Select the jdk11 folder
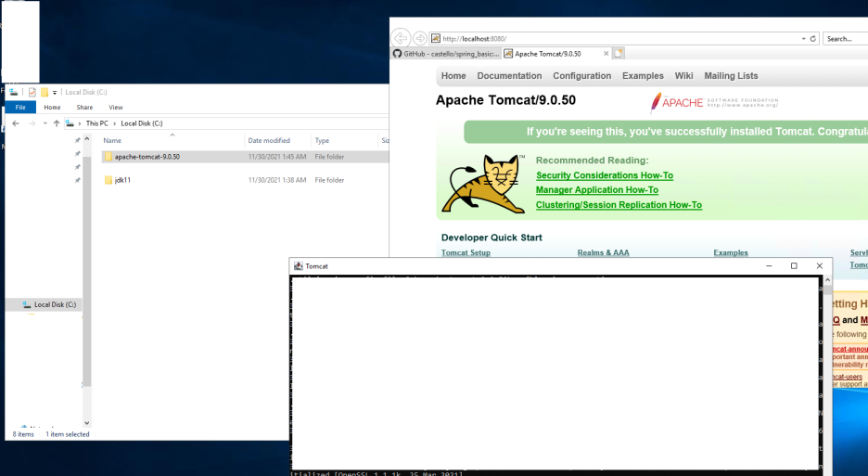 (122, 180)
